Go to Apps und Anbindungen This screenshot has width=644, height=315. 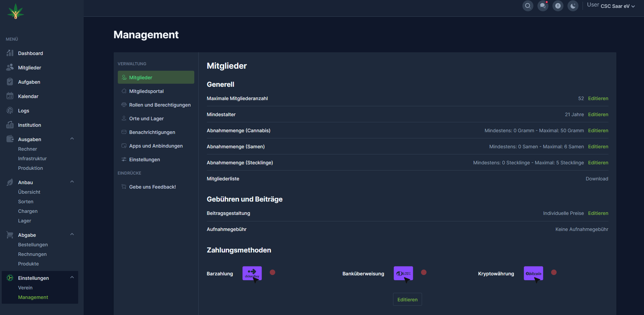click(156, 146)
